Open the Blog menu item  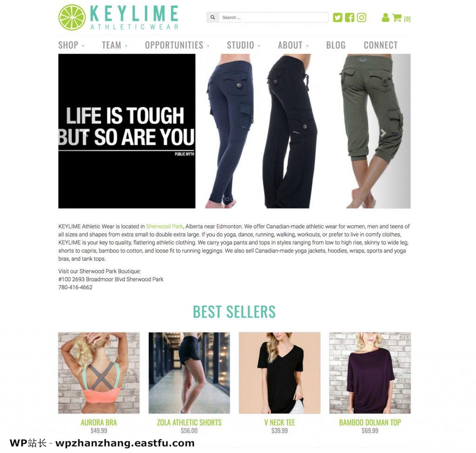coord(336,45)
